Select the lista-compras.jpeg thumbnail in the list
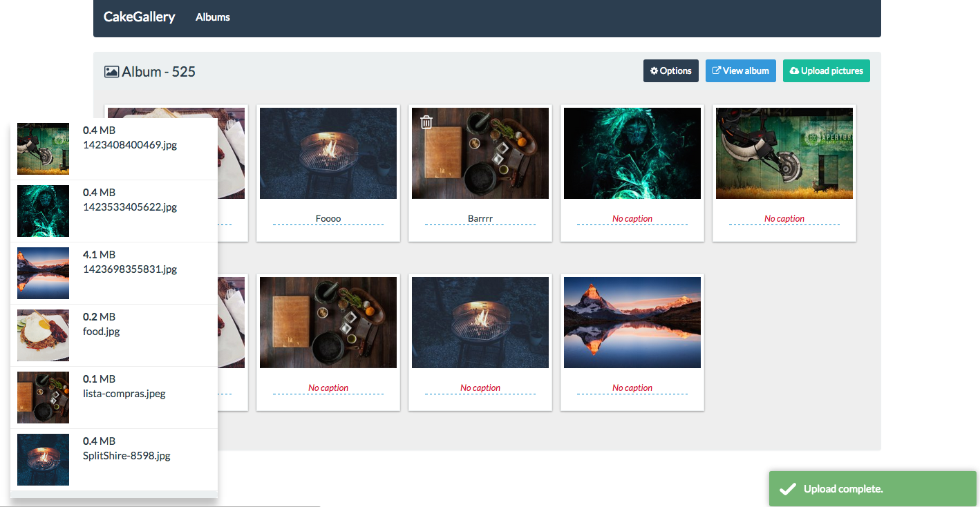 coord(43,397)
